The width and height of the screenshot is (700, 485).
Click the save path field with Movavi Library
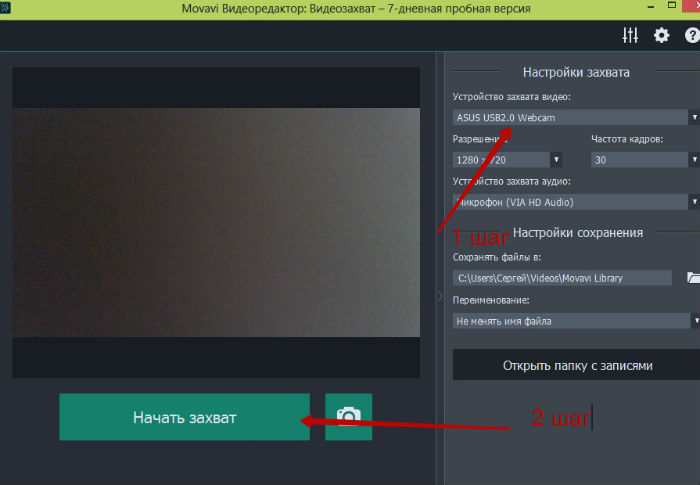point(562,278)
